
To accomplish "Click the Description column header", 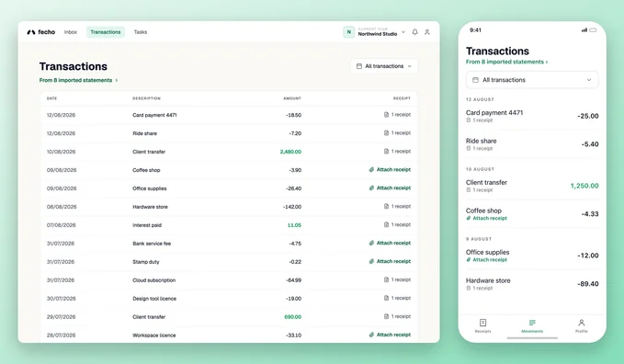I will (x=146, y=98).
